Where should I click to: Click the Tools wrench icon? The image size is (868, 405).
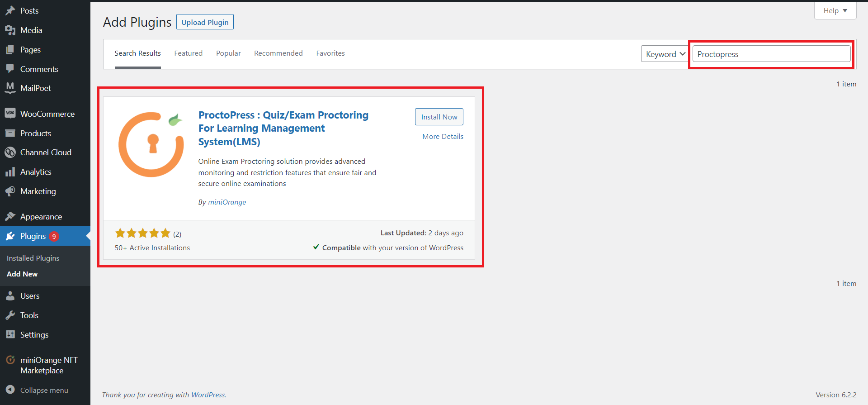click(x=10, y=315)
